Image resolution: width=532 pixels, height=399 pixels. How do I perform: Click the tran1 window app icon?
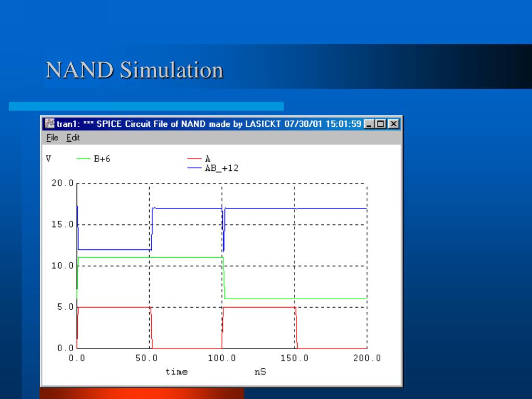[50, 124]
